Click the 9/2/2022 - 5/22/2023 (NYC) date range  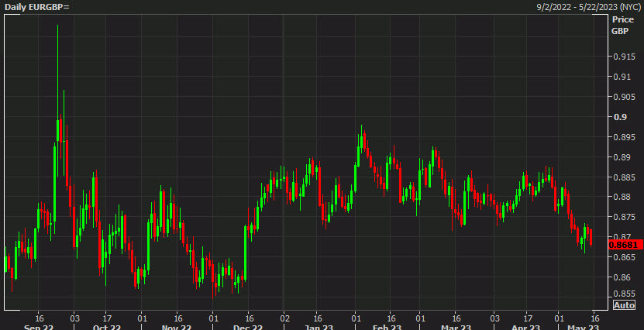tap(588, 7)
